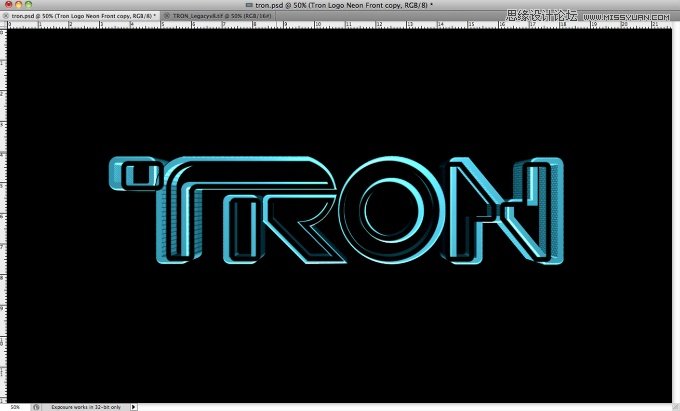Click the yellow minimize window button

[x=18, y=5]
